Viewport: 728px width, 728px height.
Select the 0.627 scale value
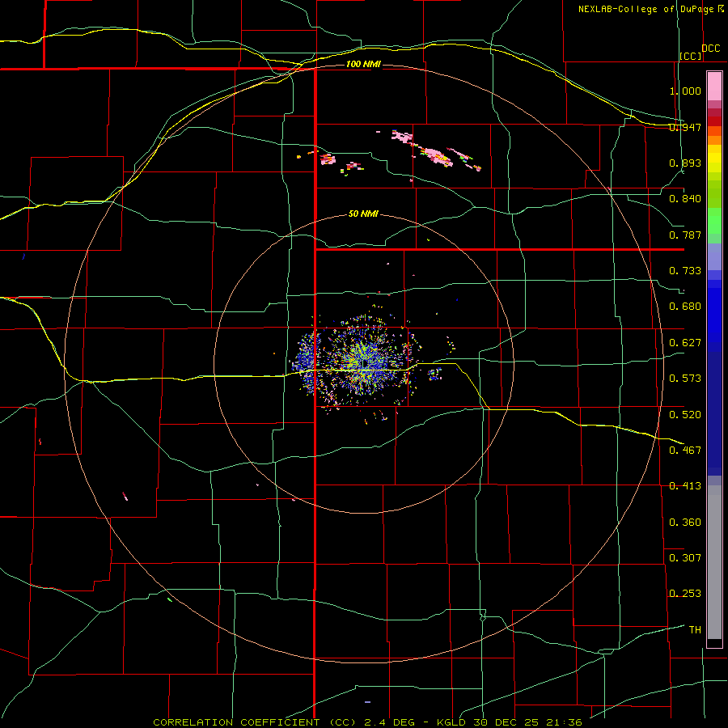point(685,343)
